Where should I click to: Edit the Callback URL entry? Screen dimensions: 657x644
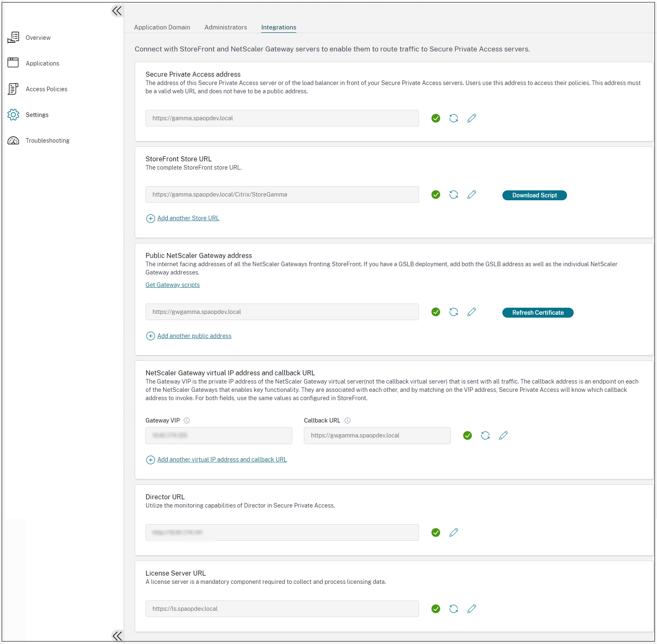503,435
